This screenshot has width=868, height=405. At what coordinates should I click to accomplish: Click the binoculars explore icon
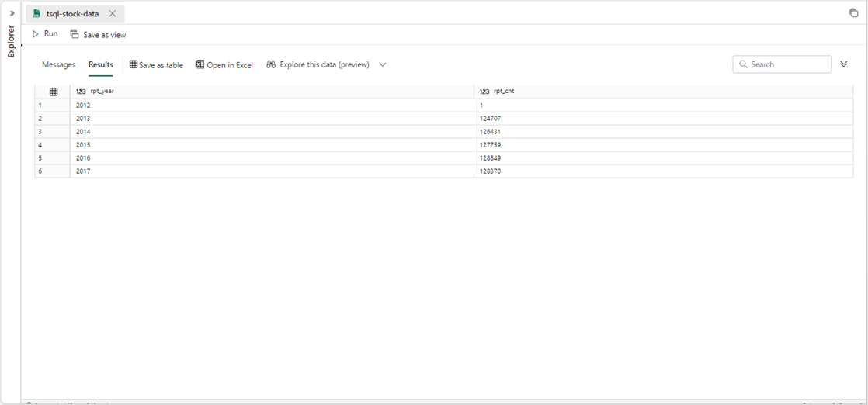click(x=271, y=64)
